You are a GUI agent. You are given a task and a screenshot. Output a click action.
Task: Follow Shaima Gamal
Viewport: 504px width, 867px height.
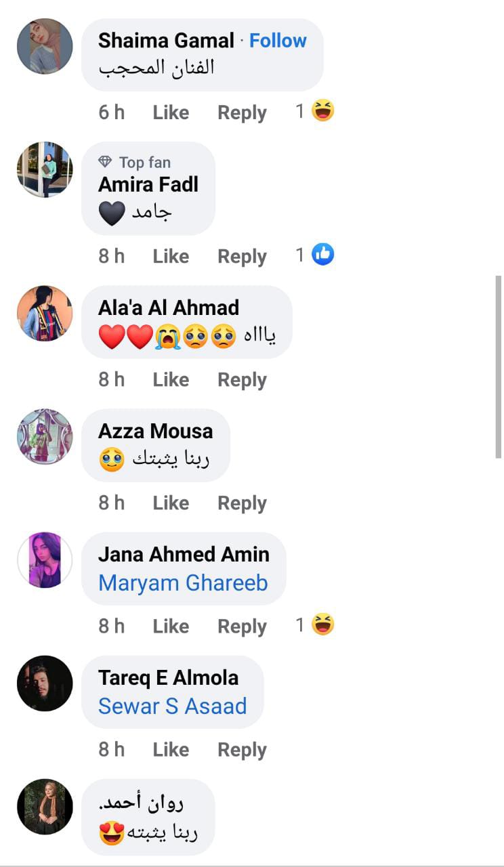point(278,41)
